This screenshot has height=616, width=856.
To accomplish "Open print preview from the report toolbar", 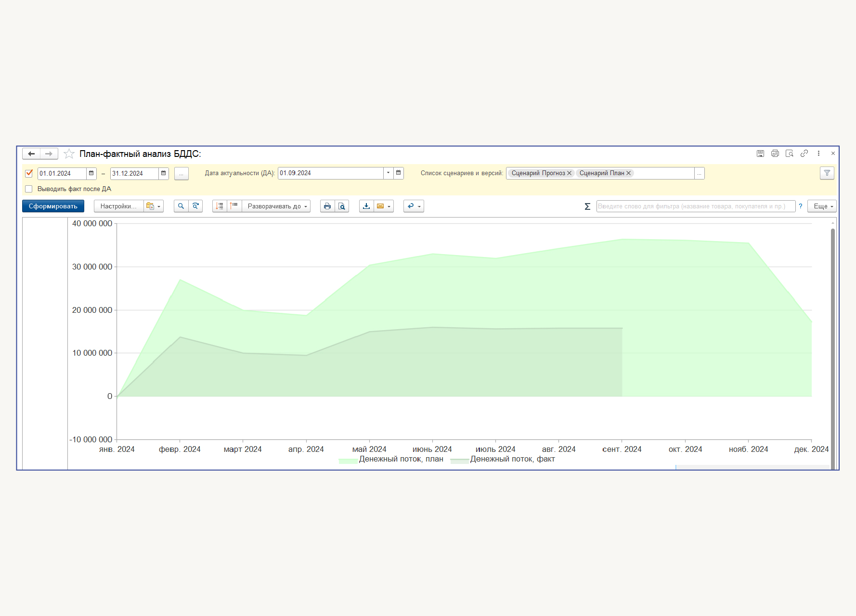I will click(x=342, y=206).
